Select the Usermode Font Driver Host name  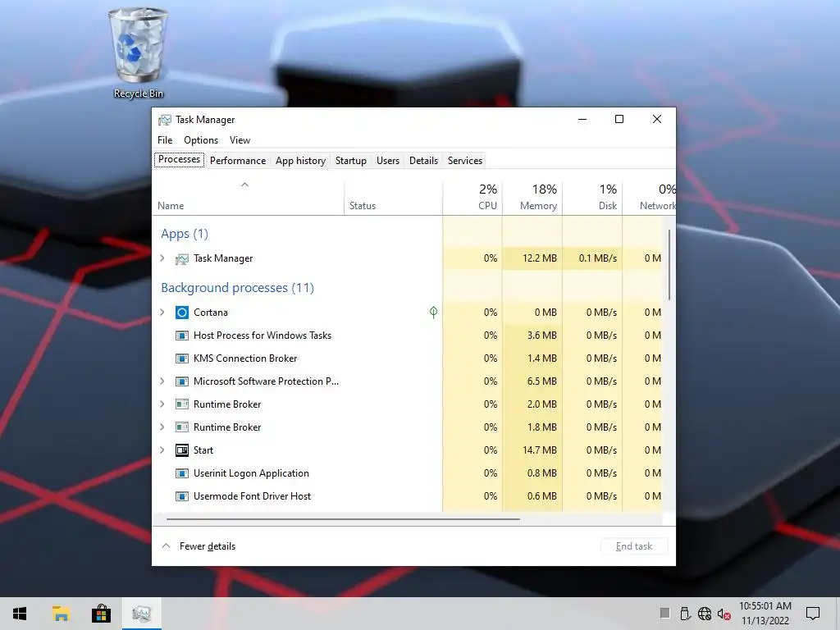253,496
